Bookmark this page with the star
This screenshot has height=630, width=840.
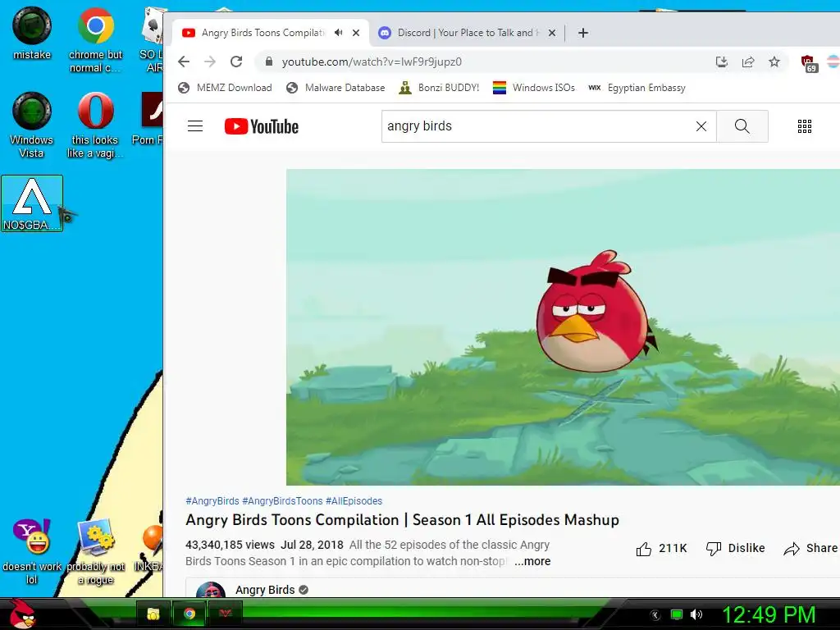[x=774, y=62]
